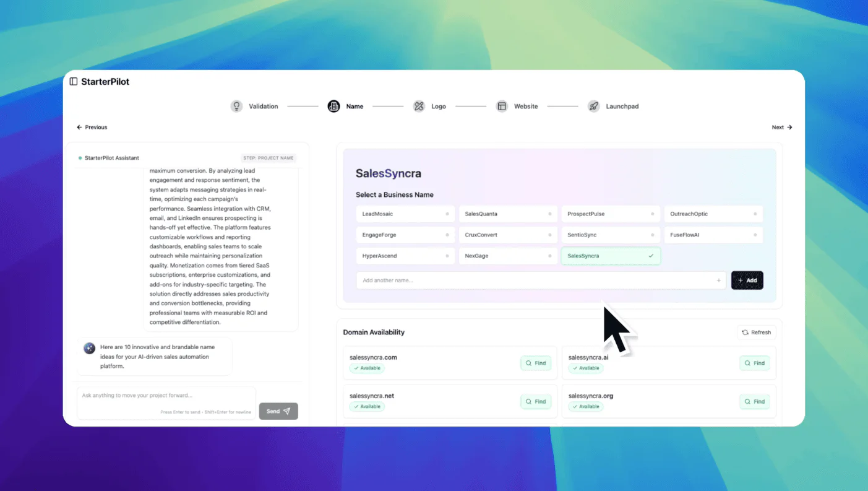Select the Launchpad rocket step icon
Viewport: 868px width, 491px height.
(593, 106)
